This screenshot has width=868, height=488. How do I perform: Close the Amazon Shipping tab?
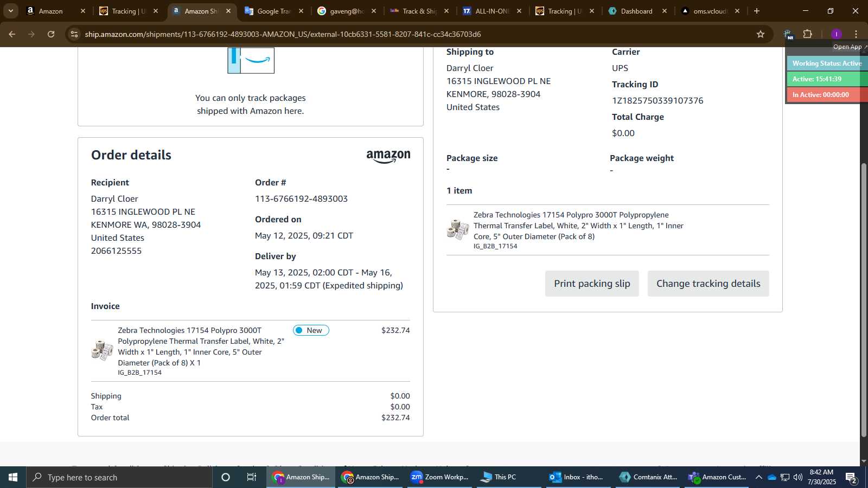pyautogui.click(x=228, y=11)
